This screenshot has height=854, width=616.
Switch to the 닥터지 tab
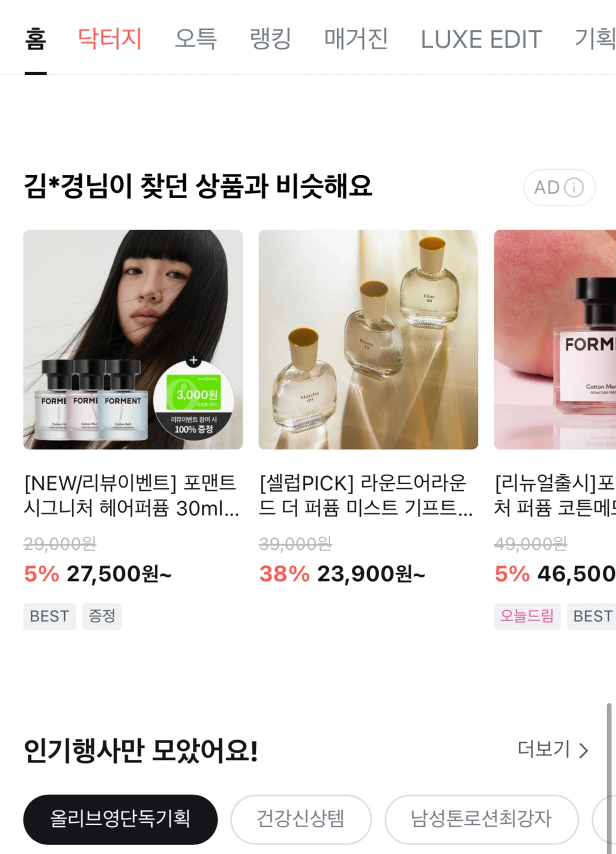pyautogui.click(x=110, y=39)
